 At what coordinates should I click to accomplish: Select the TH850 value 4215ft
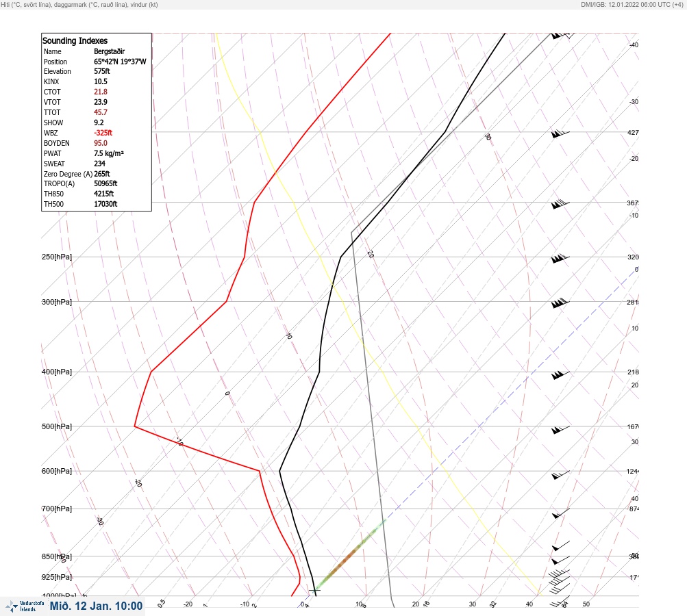tap(104, 194)
